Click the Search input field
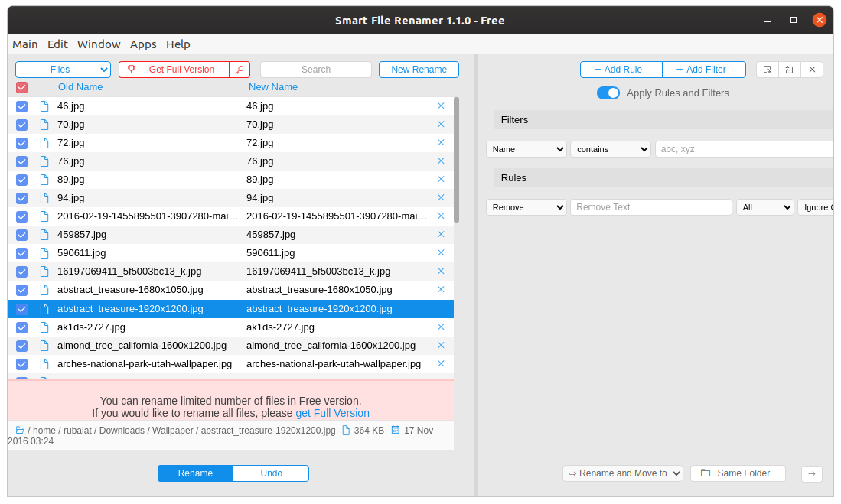This screenshot has width=841, height=504. click(315, 70)
